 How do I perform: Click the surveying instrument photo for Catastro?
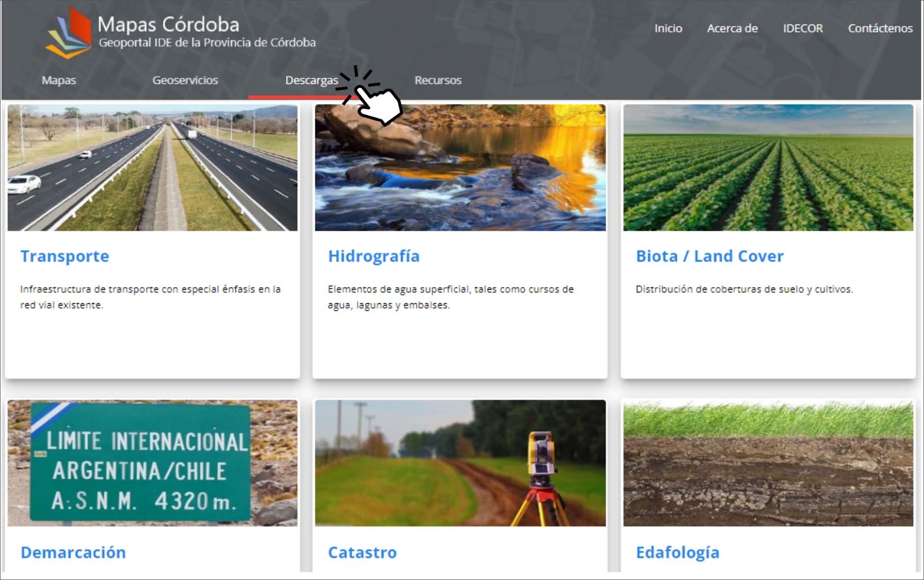[x=460, y=463]
